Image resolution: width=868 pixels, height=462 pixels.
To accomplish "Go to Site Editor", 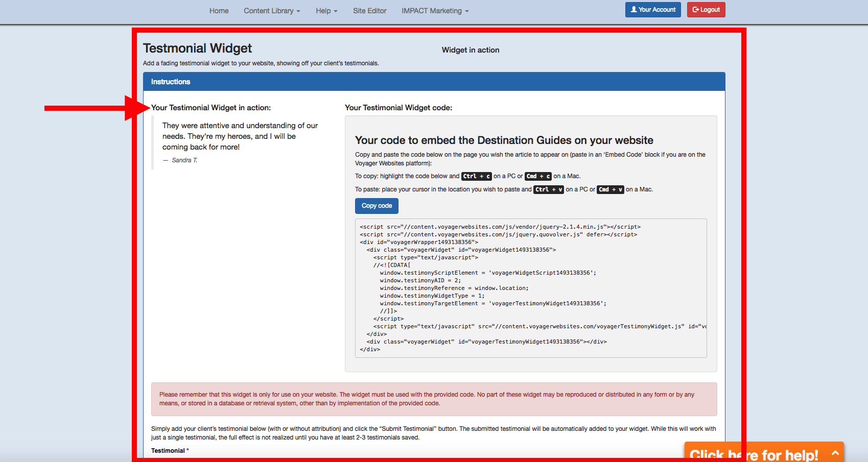I will 369,11.
